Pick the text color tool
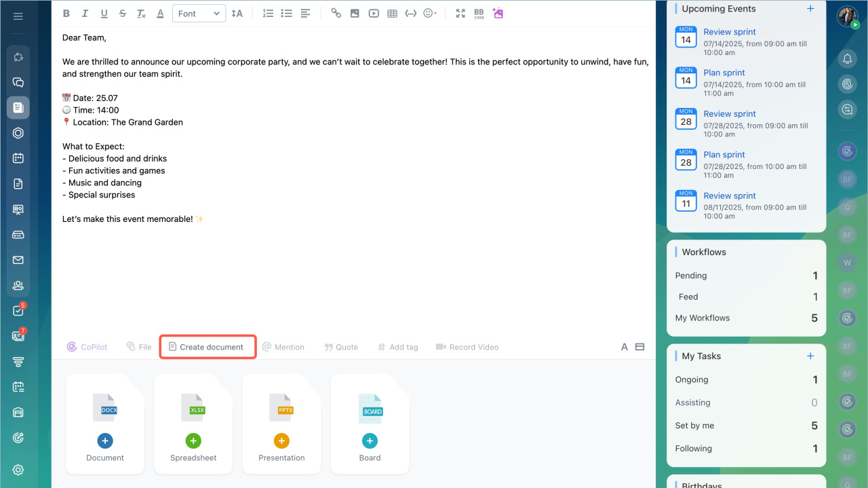 [160, 14]
